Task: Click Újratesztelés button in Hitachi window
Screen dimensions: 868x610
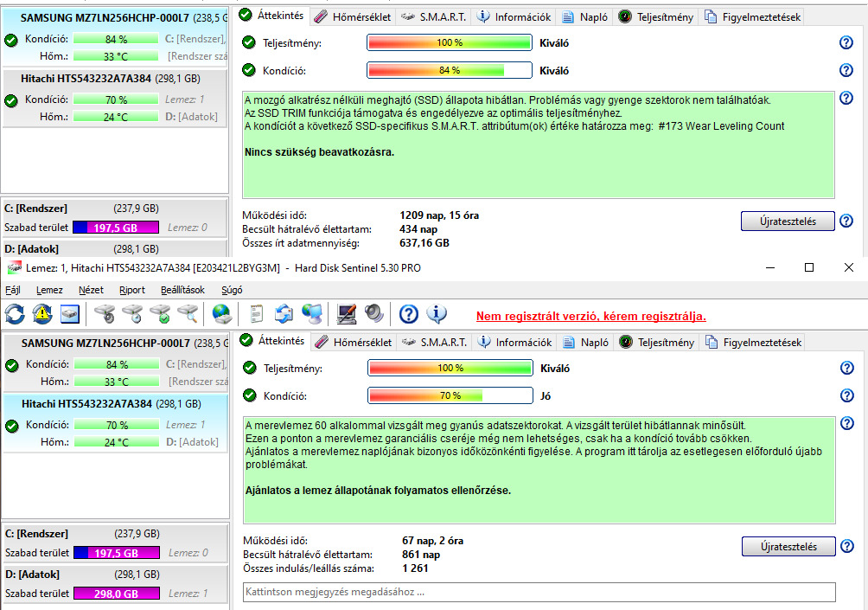Action: click(x=788, y=546)
